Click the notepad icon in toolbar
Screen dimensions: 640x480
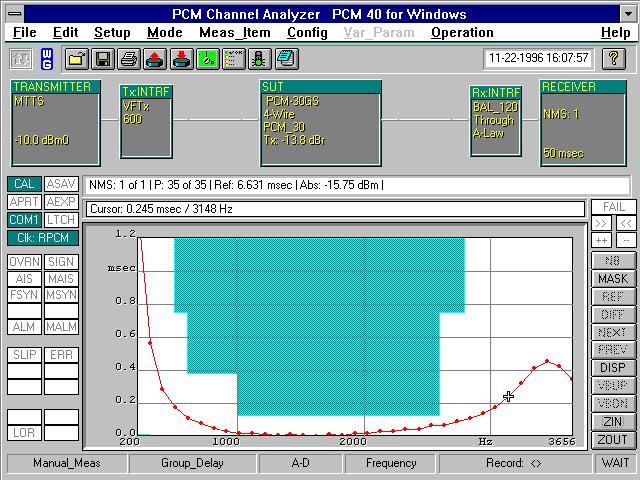pos(284,58)
